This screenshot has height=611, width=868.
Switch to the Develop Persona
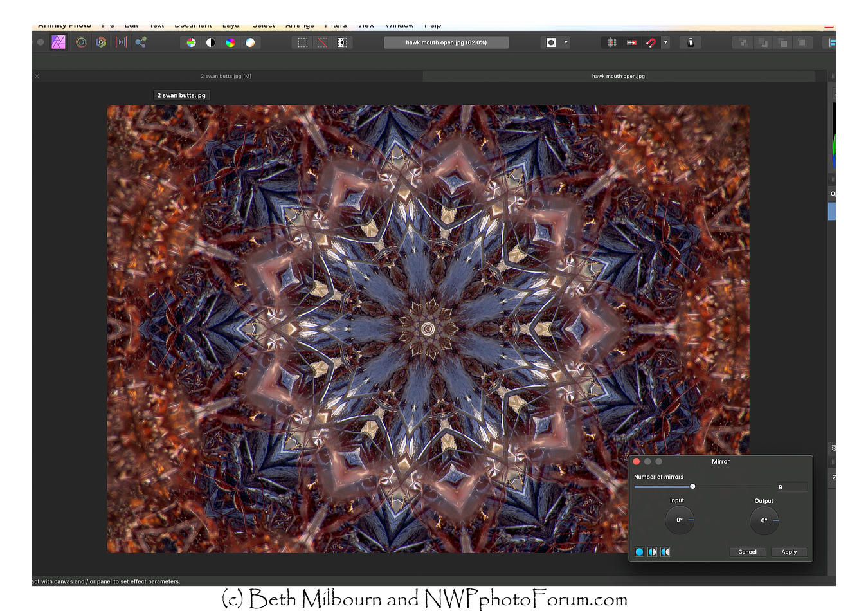click(x=101, y=42)
